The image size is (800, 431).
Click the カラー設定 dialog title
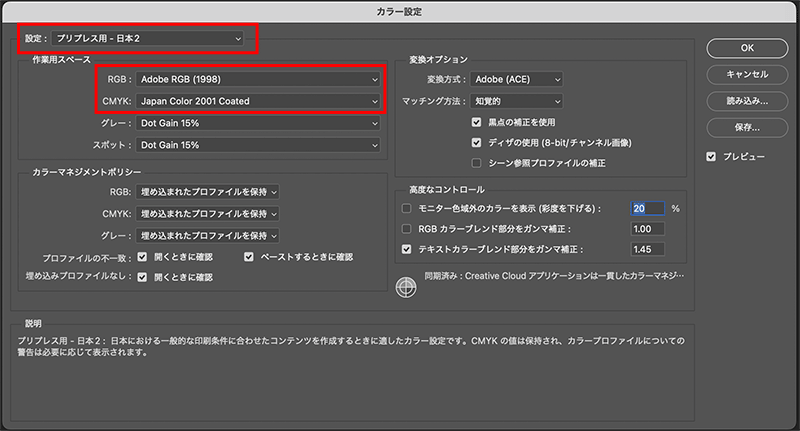coord(399,11)
